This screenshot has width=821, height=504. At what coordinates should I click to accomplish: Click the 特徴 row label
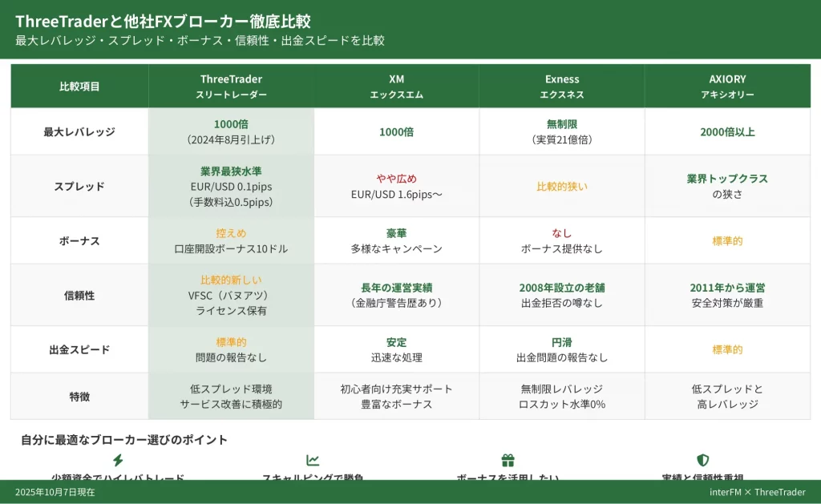tap(79, 397)
